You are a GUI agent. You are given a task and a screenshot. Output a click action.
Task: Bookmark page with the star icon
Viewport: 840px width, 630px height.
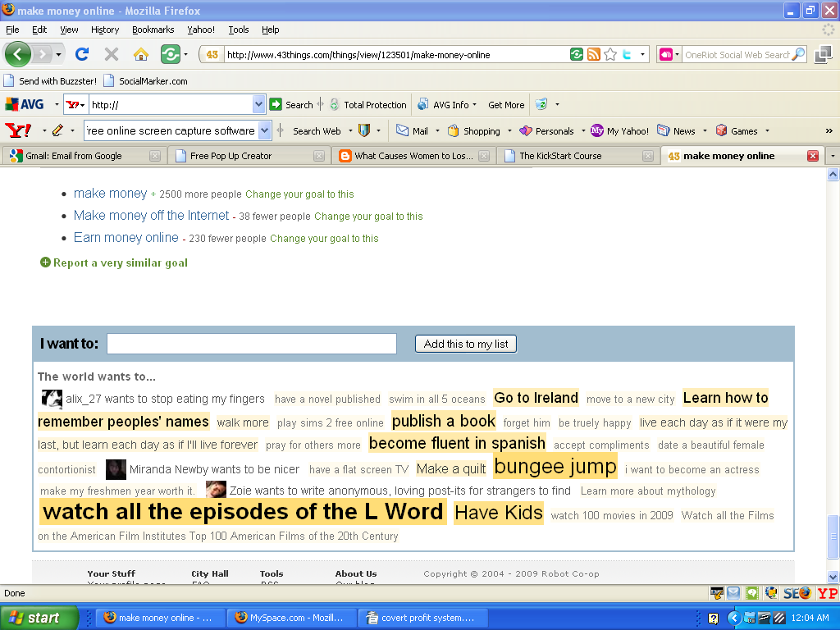(610, 55)
